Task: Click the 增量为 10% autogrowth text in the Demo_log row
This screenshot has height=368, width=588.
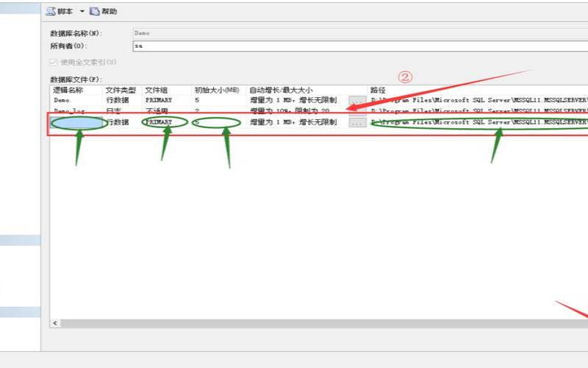Action: (290, 111)
